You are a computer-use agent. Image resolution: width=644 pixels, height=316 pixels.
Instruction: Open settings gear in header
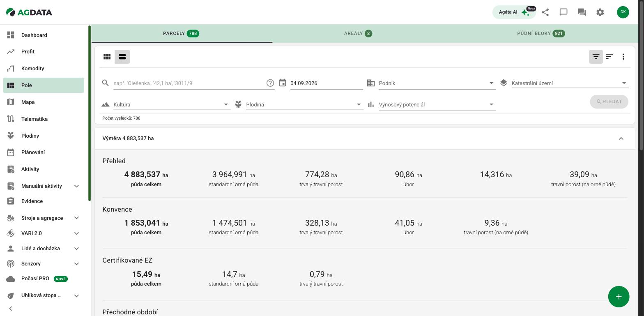click(600, 12)
